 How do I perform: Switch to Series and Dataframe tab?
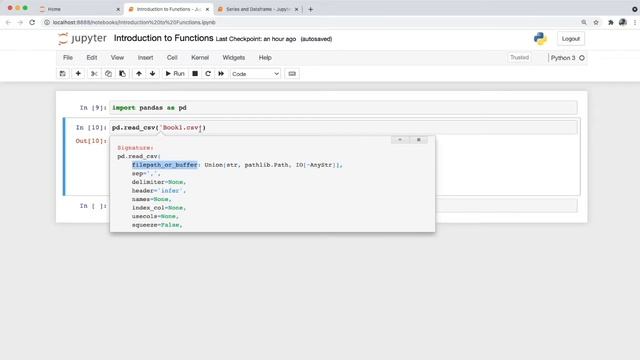coord(258,9)
